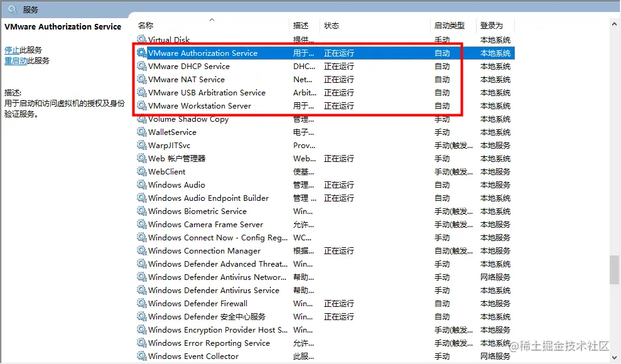Select Windows Connection Manager name
Image resolution: width=621 pixels, height=364 pixels.
pyautogui.click(x=204, y=251)
